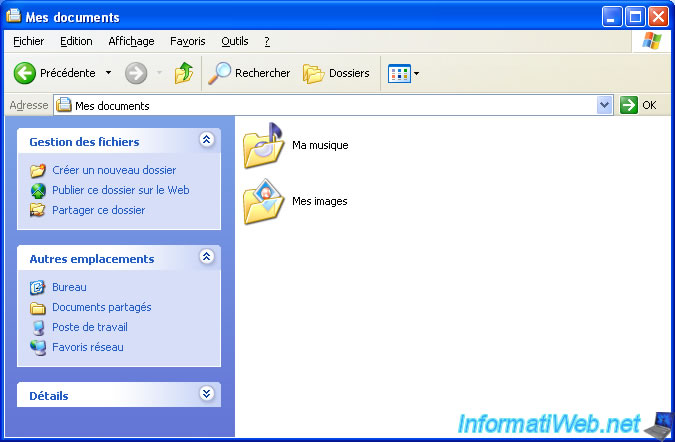Open the ? help menu
This screenshot has height=442, width=675.
coord(267,41)
